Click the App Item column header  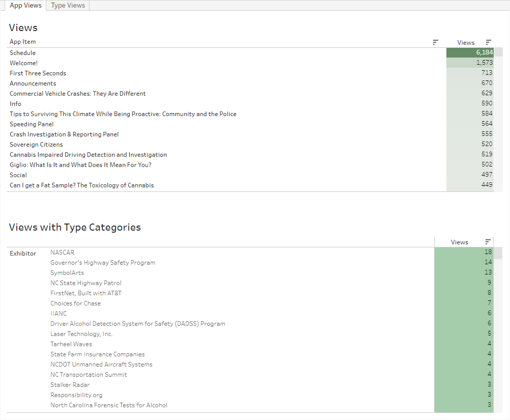coord(23,42)
